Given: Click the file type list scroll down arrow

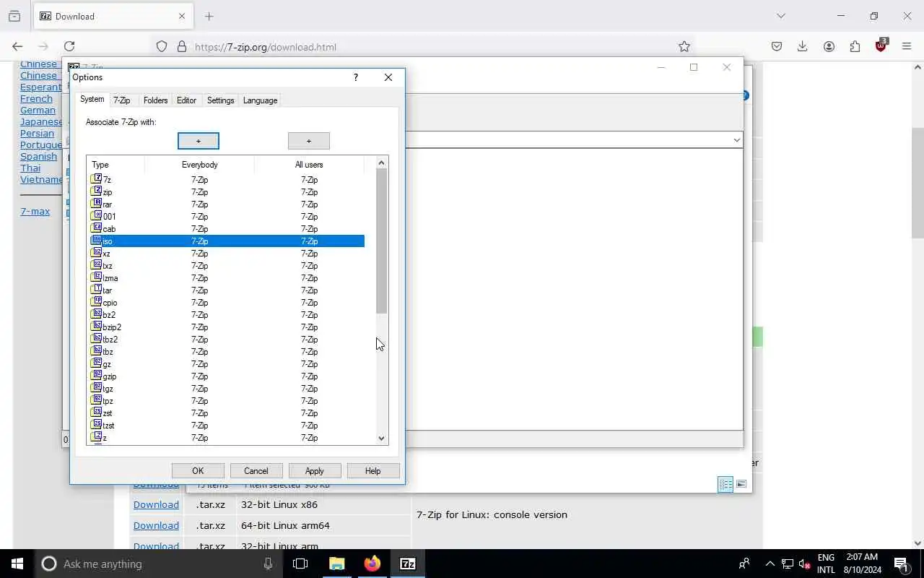Looking at the screenshot, I should pyautogui.click(x=381, y=438).
